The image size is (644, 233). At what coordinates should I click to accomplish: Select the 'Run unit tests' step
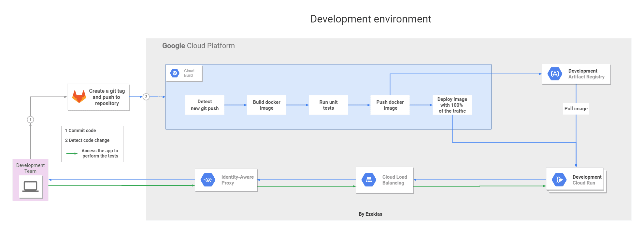click(x=328, y=105)
